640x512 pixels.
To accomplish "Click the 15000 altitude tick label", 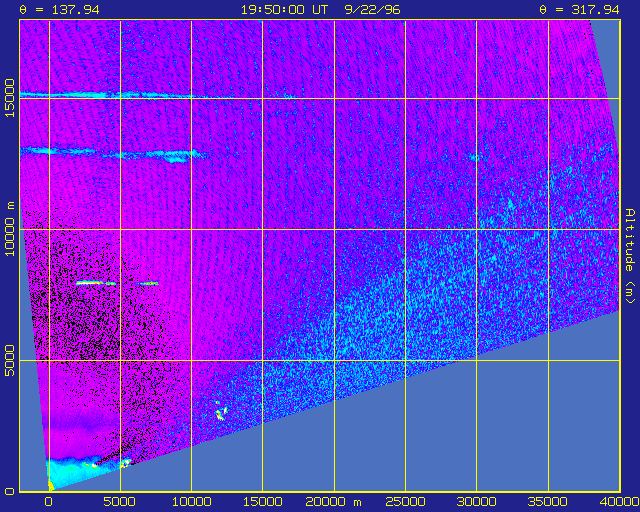I will pyautogui.click(x=9, y=98).
